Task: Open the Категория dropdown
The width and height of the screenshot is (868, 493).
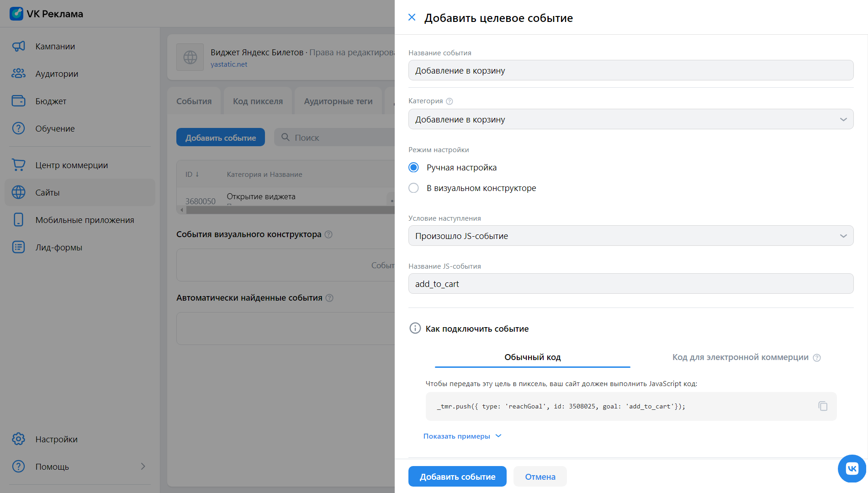Action: click(630, 119)
